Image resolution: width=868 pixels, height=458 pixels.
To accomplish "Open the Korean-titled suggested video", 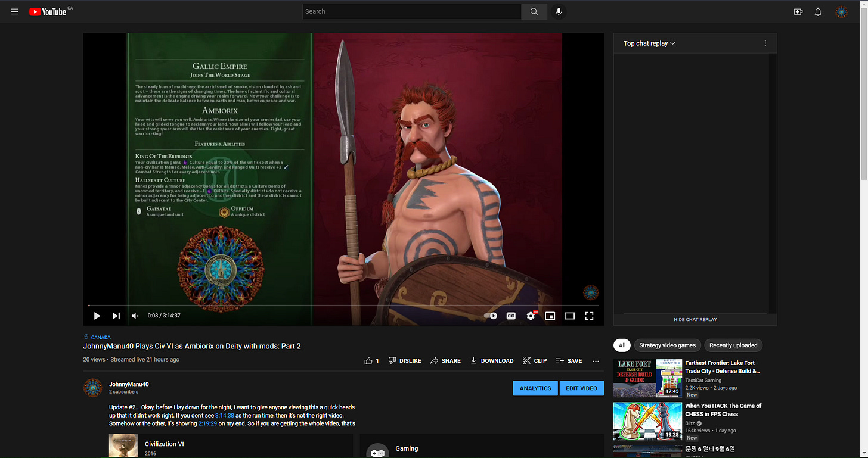I will [x=710, y=448].
